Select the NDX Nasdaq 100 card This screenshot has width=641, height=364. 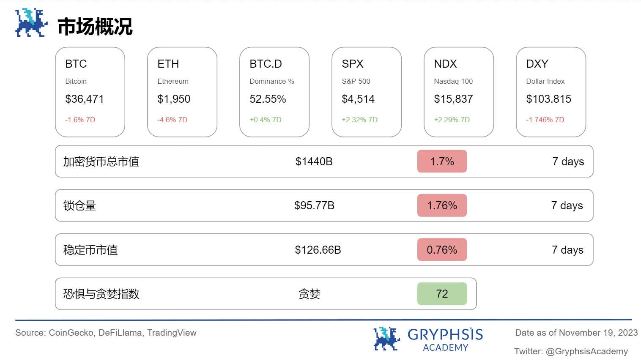coord(459,92)
